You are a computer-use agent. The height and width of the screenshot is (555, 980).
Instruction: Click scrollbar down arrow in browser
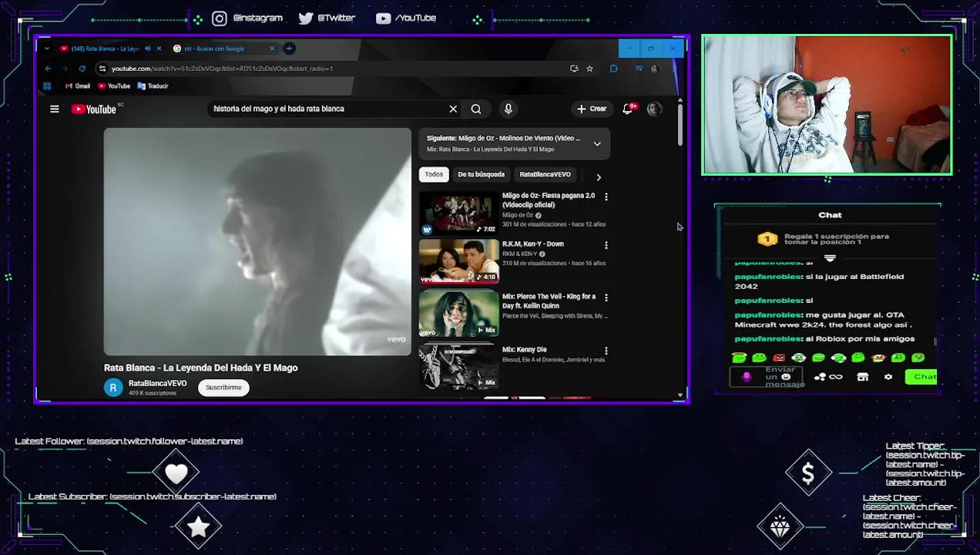point(680,395)
